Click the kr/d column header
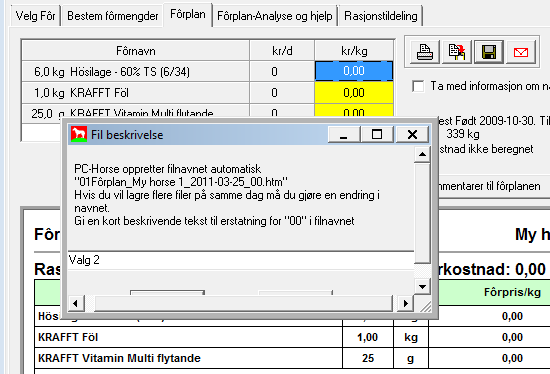The height and width of the screenshot is (374, 550). [282, 51]
